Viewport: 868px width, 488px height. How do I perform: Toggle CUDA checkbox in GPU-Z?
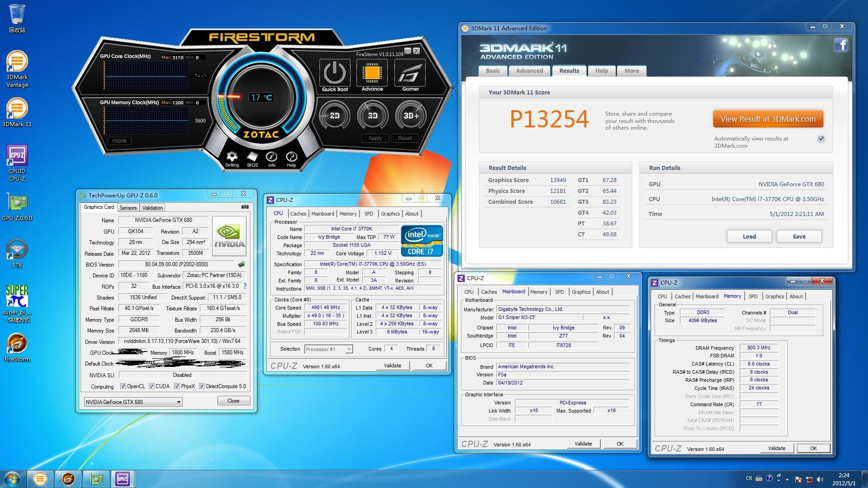151,386
